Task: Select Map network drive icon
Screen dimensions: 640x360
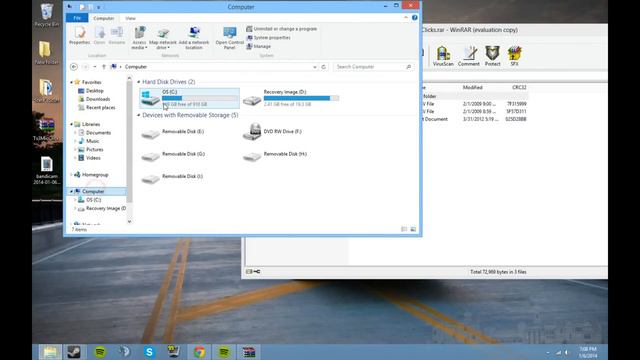Action: pyautogui.click(x=162, y=38)
